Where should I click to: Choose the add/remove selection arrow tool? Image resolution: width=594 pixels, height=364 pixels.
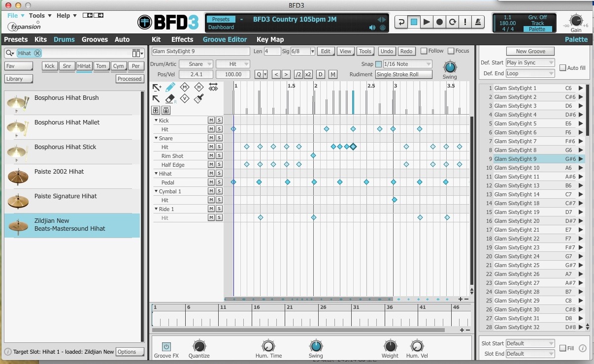tap(157, 87)
